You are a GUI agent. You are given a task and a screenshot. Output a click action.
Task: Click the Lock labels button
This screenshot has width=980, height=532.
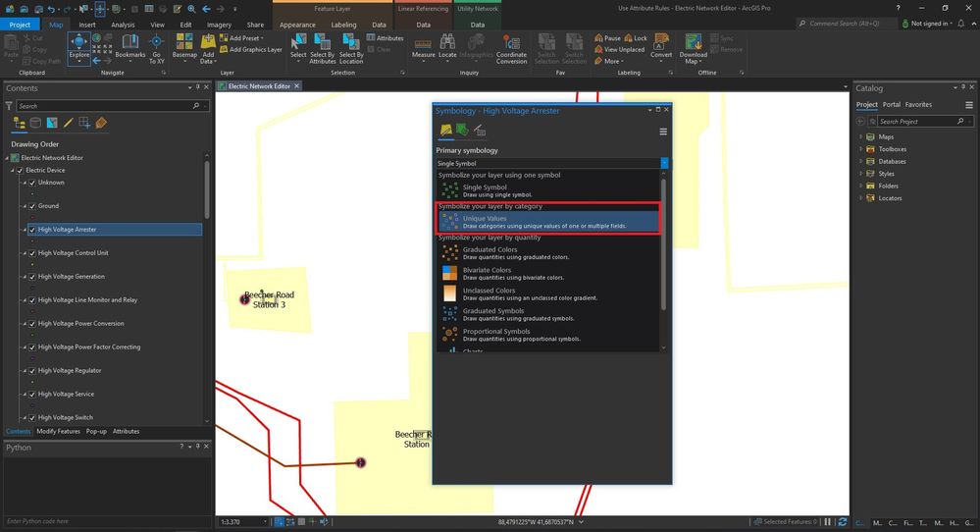click(x=636, y=38)
